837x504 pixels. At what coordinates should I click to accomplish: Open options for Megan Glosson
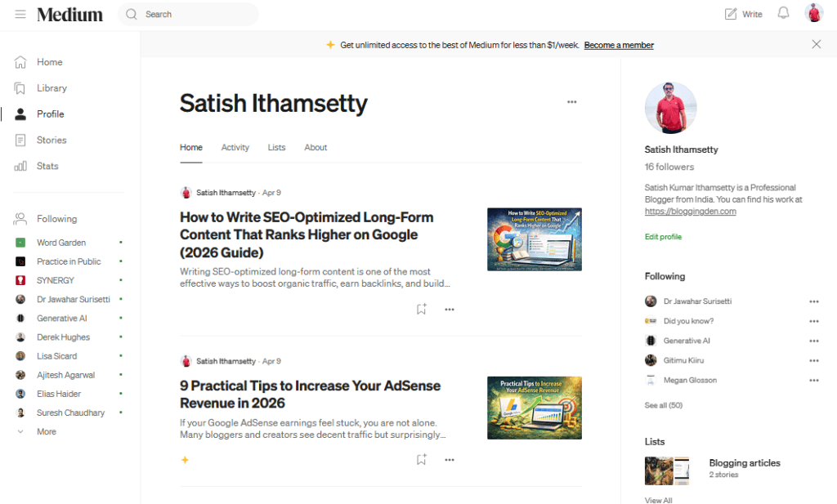click(813, 381)
